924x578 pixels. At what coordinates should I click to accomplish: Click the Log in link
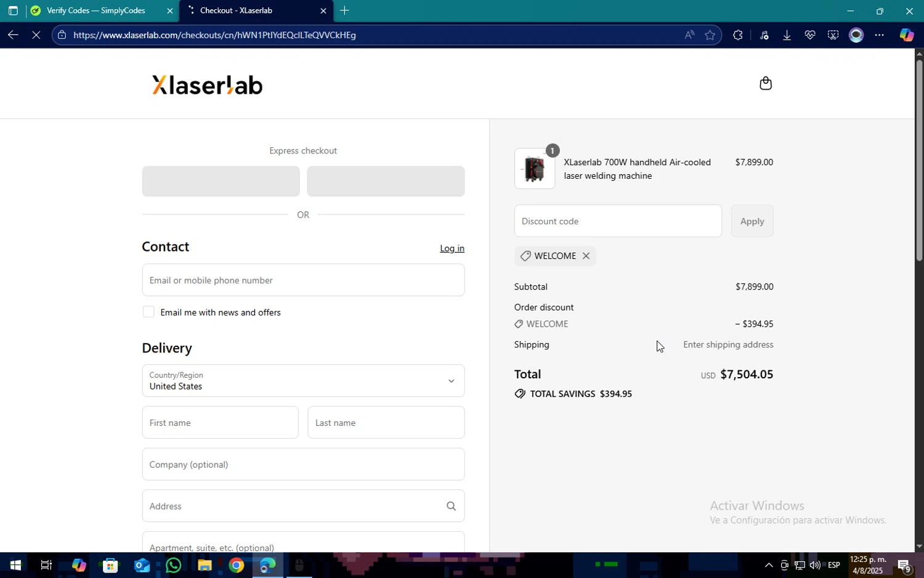[x=452, y=248]
